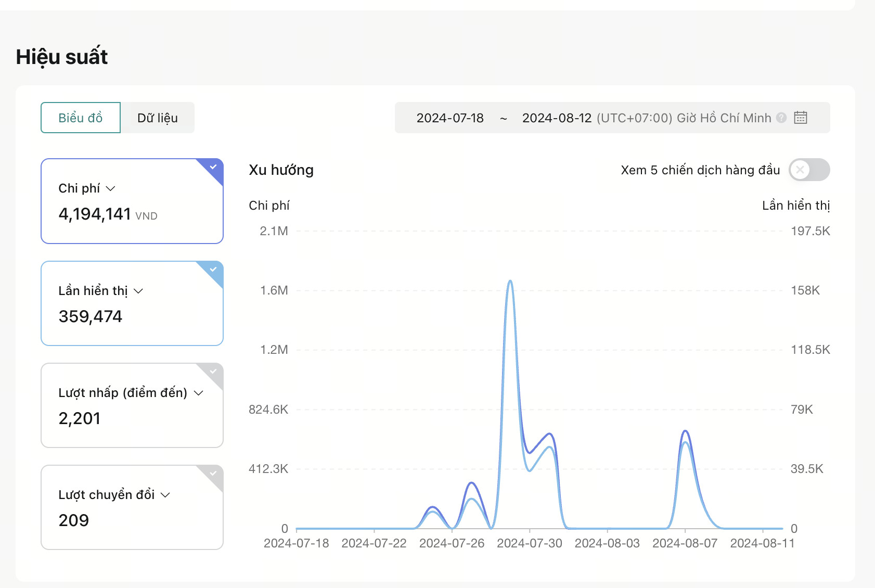Click the Hiệu suất heading

[62, 57]
